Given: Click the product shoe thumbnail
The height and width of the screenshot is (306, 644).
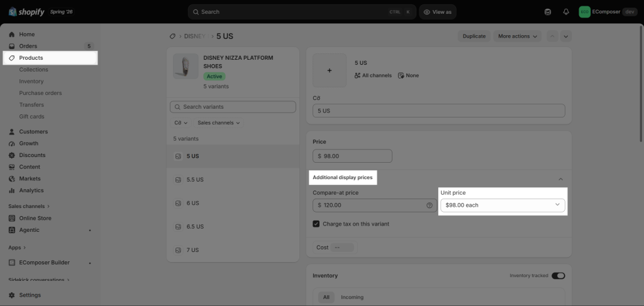Looking at the screenshot, I should pyautogui.click(x=186, y=66).
